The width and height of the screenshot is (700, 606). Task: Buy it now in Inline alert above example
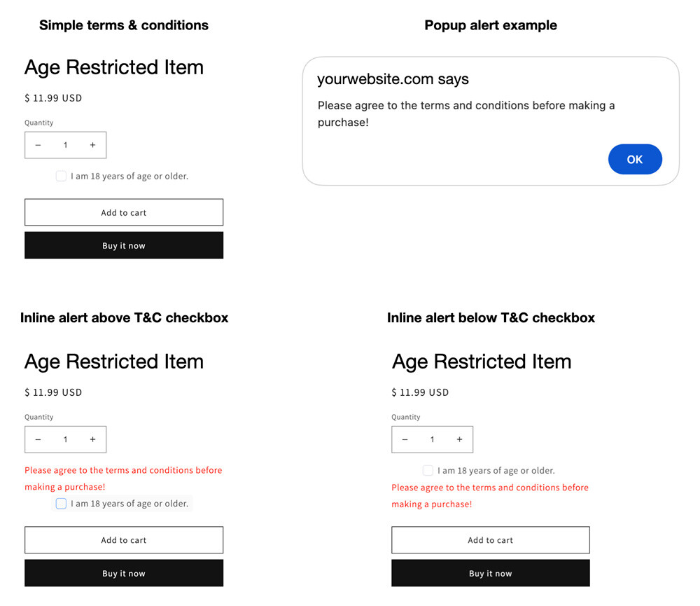coord(124,573)
